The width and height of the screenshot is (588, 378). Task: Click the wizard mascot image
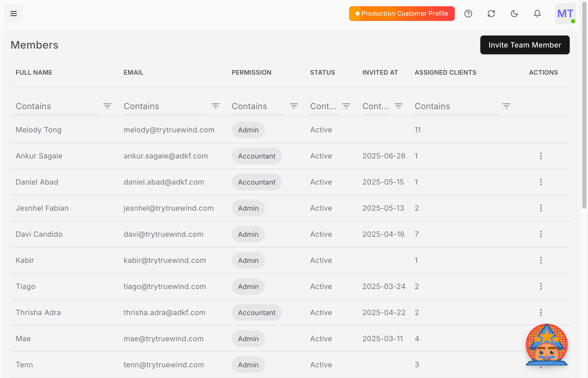point(546,345)
